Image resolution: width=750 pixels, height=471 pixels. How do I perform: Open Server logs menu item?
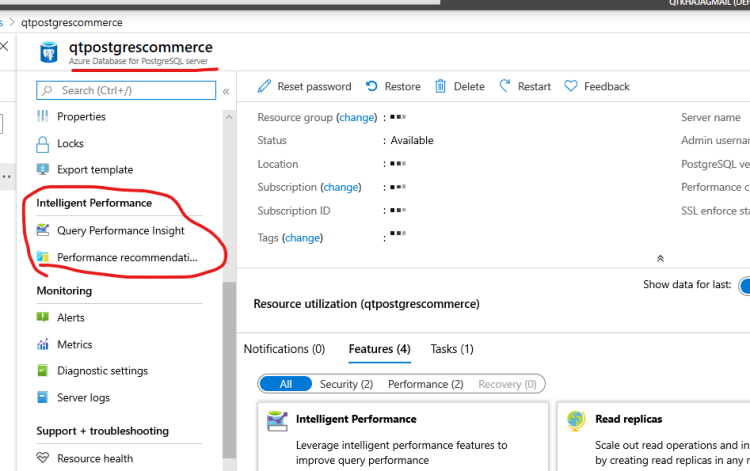tap(83, 397)
